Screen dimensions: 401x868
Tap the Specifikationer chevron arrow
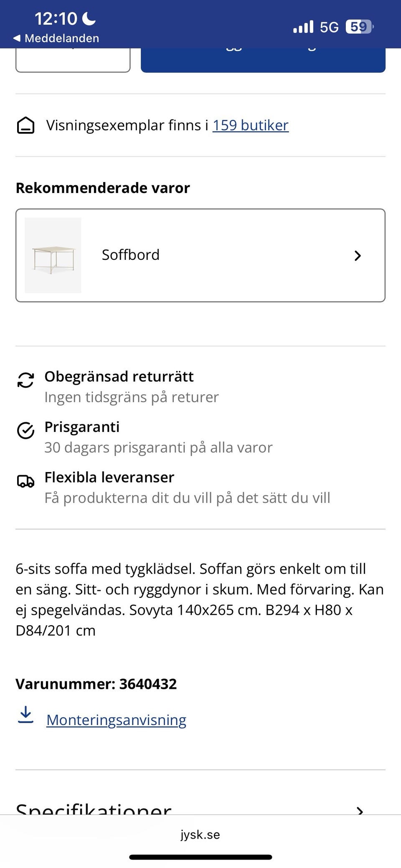pos(360,810)
